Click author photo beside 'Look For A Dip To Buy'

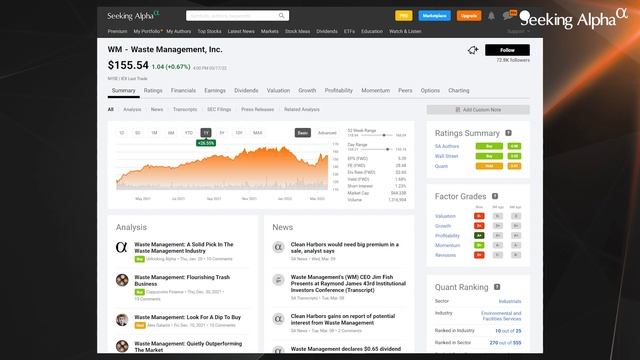click(x=122, y=320)
